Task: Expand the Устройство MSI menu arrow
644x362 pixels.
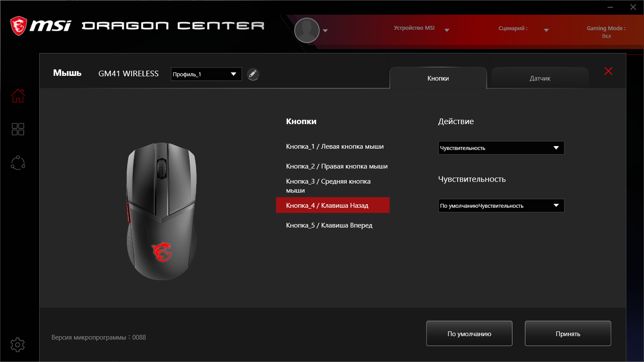Action: pos(447,30)
